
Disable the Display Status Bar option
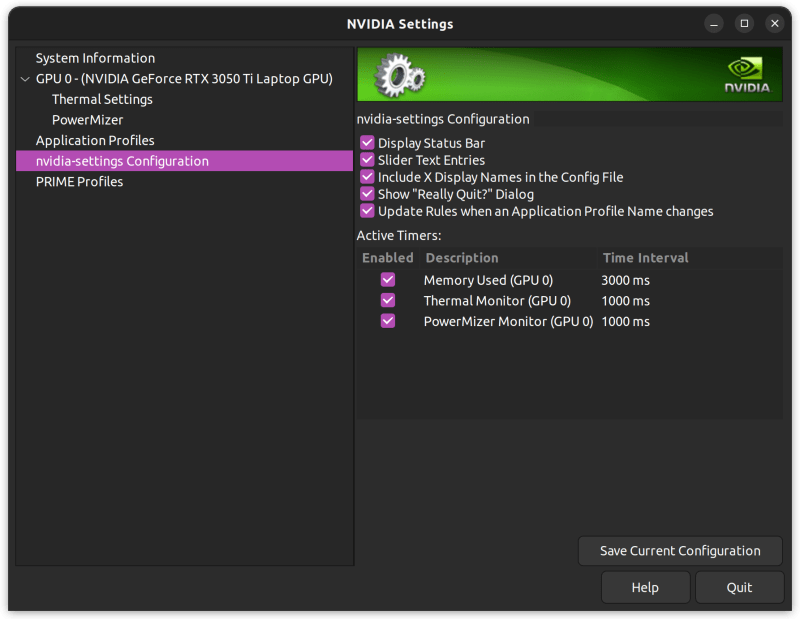coord(367,143)
